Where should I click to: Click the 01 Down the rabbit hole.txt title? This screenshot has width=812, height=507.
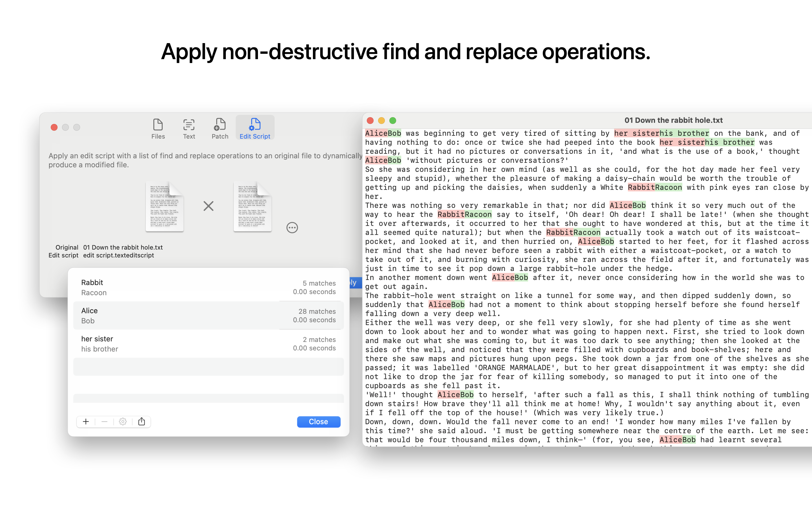click(x=673, y=120)
